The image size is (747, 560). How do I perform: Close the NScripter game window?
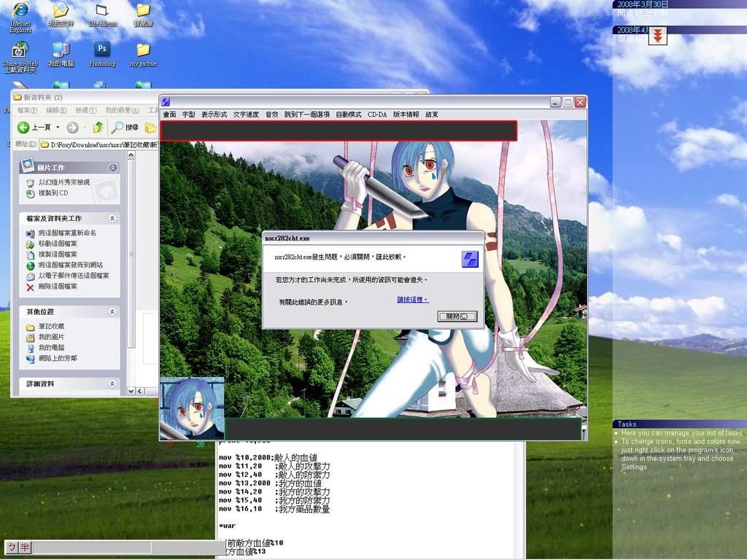tap(580, 102)
